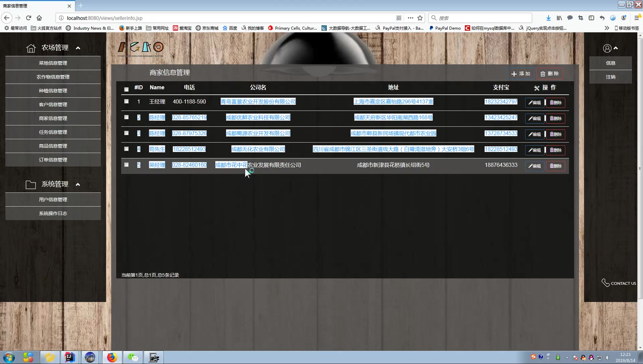
Task: Open Firefox from the taskbar
Action: click(x=112, y=357)
